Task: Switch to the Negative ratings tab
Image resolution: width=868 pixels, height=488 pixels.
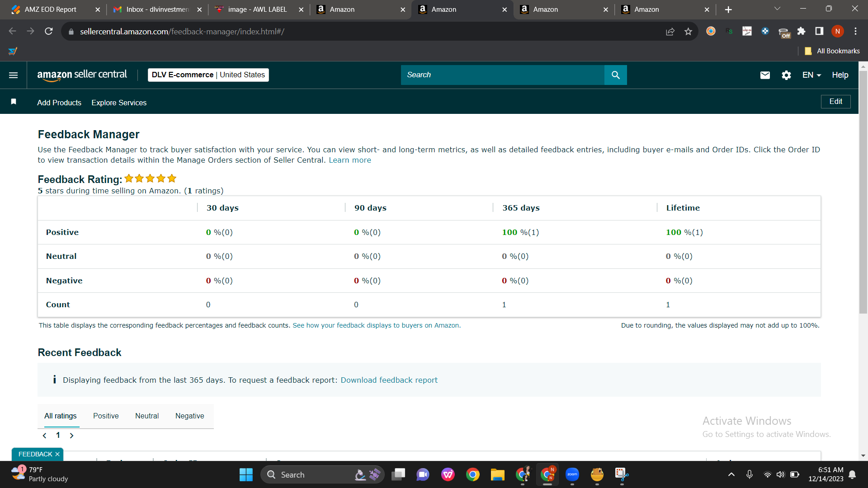Action: coord(189,416)
